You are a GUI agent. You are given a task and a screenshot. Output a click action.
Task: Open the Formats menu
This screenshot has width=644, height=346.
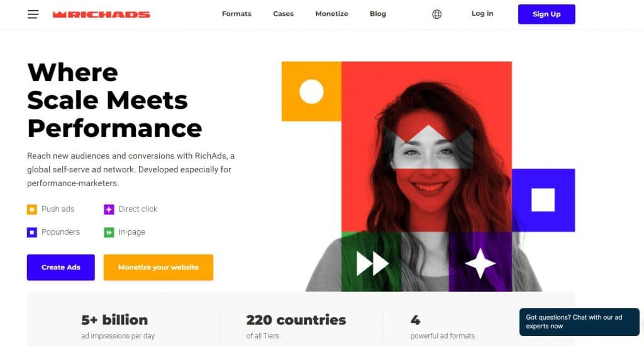pyautogui.click(x=236, y=14)
